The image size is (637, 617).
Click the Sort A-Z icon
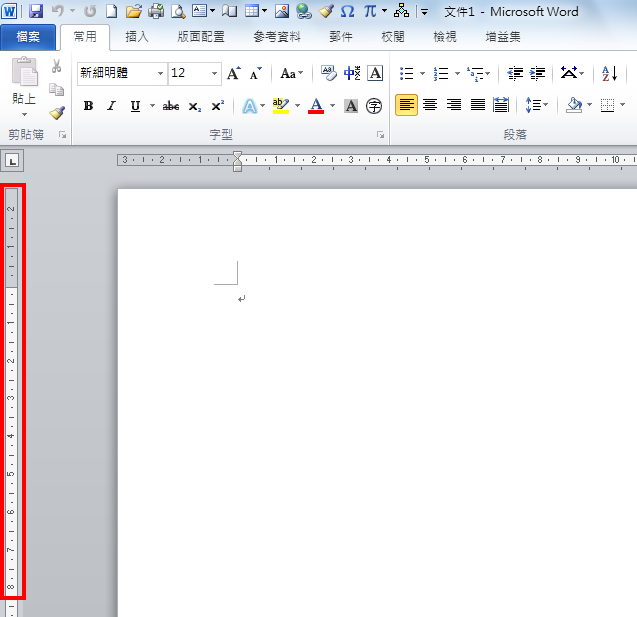click(x=609, y=74)
